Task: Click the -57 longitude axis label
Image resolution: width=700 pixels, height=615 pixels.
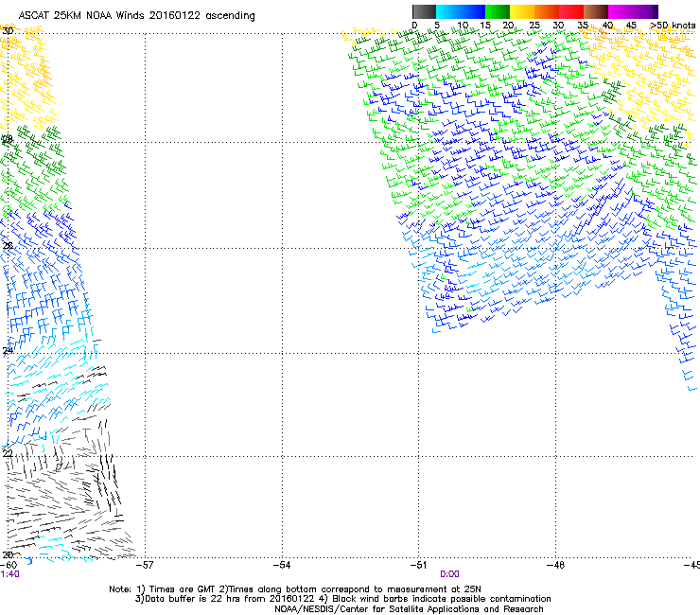Action: tap(145, 565)
